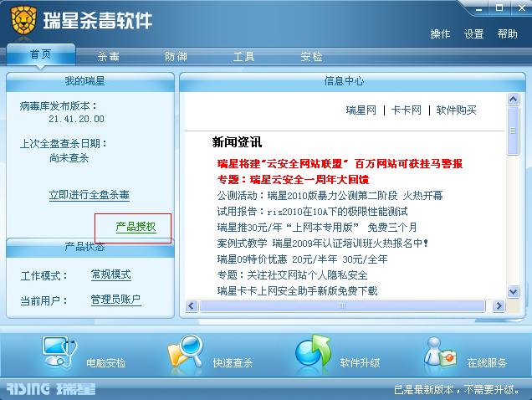This screenshot has width=532, height=400.
Task: Open 在线服务 online service person icon
Action: [440, 351]
